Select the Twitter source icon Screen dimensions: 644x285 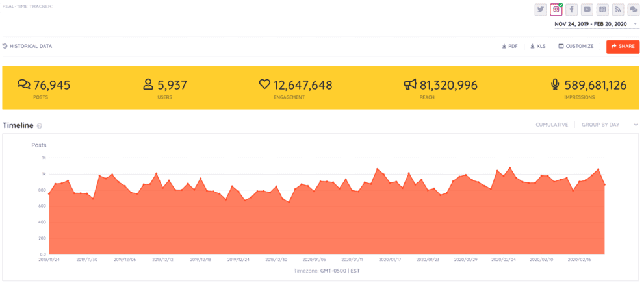(541, 10)
